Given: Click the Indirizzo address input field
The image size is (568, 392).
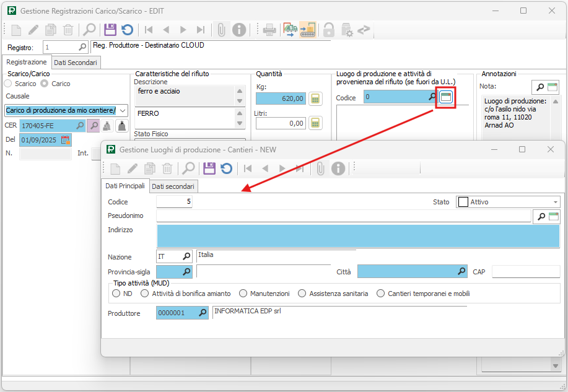Looking at the screenshot, I should click(x=358, y=236).
